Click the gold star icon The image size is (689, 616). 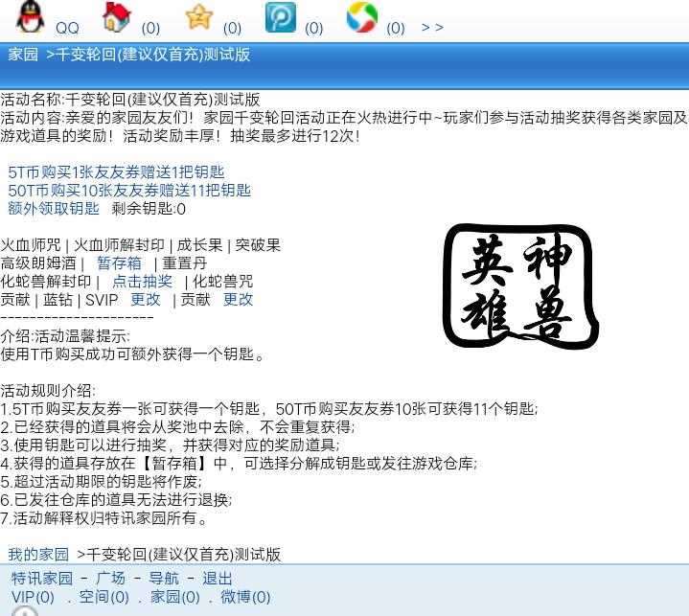[x=198, y=17]
